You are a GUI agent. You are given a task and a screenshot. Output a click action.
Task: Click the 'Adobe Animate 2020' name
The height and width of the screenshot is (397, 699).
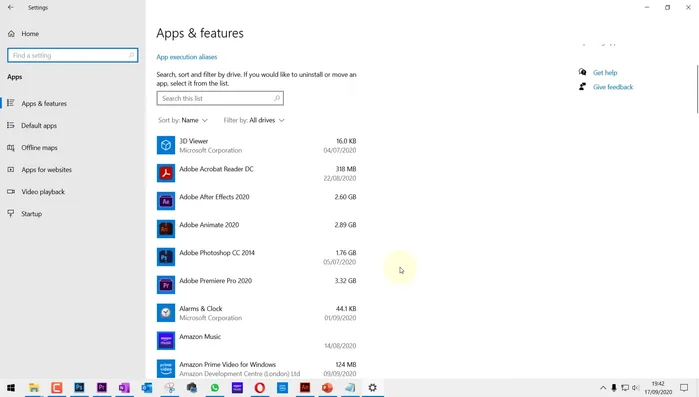click(209, 225)
